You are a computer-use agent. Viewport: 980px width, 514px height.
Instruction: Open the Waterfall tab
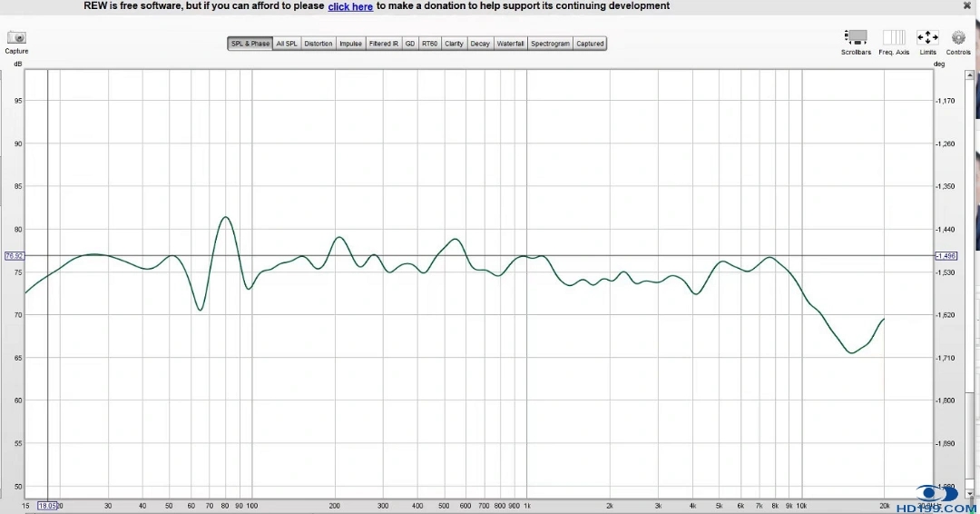[x=511, y=44]
